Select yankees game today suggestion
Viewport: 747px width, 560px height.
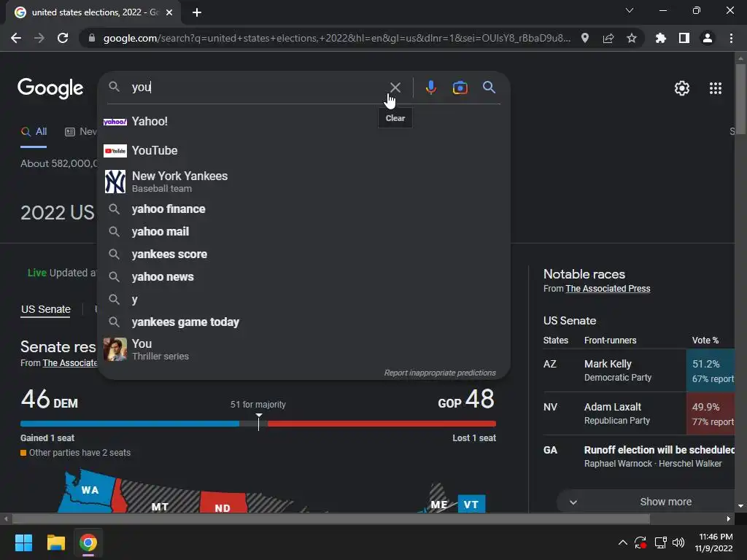[x=303, y=322]
